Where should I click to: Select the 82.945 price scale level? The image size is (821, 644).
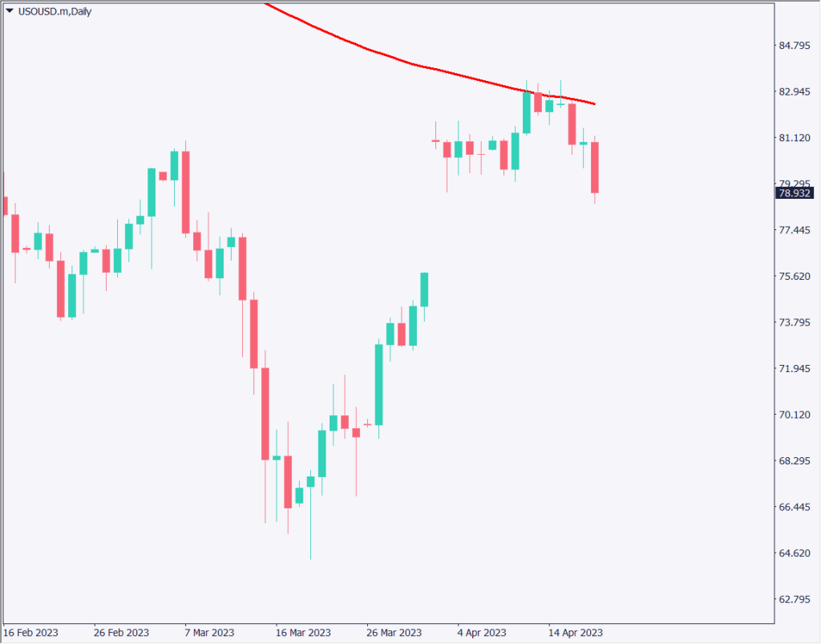click(x=796, y=91)
